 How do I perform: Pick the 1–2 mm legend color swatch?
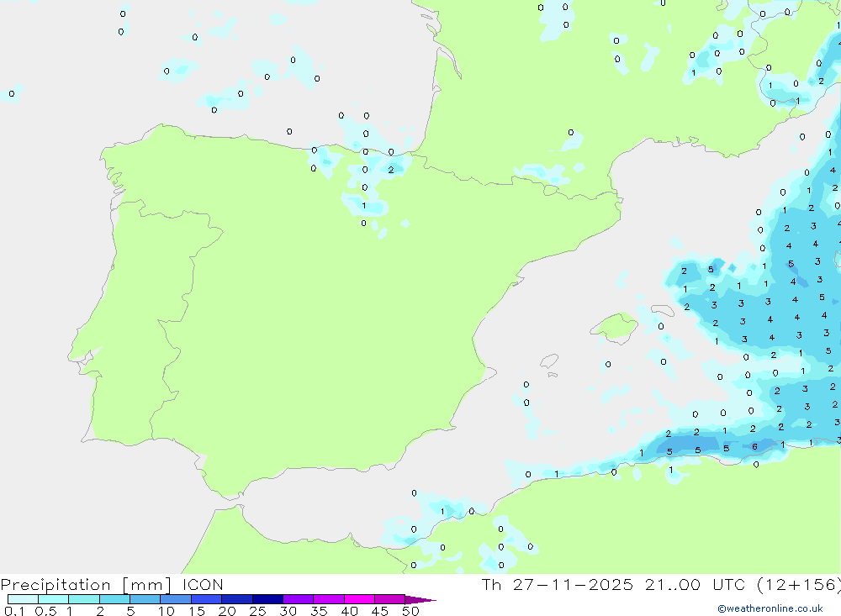click(x=84, y=599)
